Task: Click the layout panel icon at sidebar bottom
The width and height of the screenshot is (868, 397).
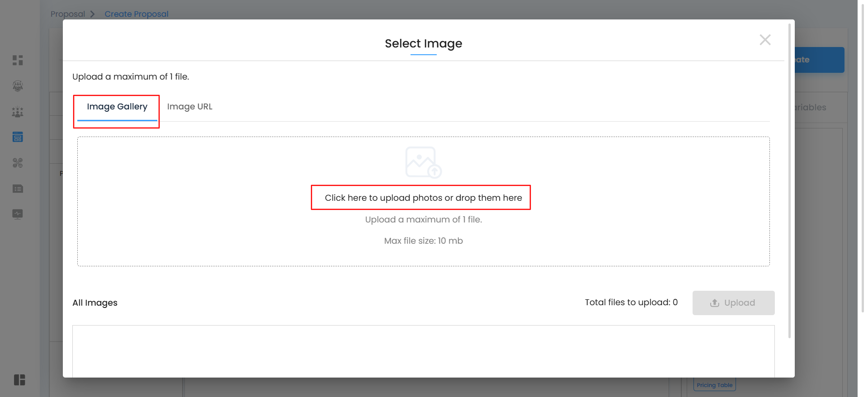Action: (x=19, y=380)
